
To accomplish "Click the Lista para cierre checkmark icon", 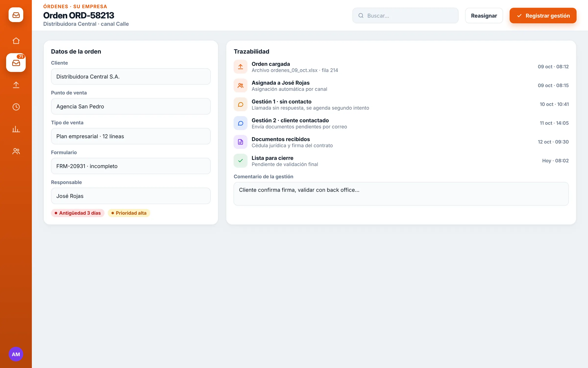I will pyautogui.click(x=240, y=161).
